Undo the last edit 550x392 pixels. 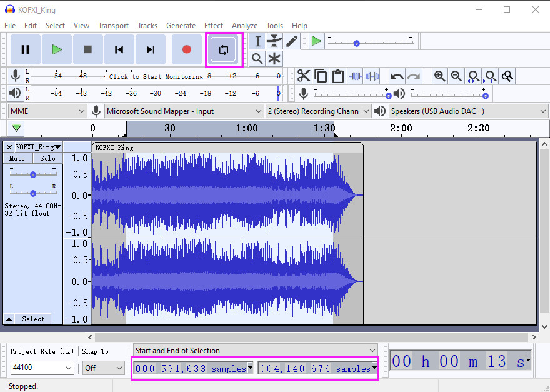(x=396, y=76)
